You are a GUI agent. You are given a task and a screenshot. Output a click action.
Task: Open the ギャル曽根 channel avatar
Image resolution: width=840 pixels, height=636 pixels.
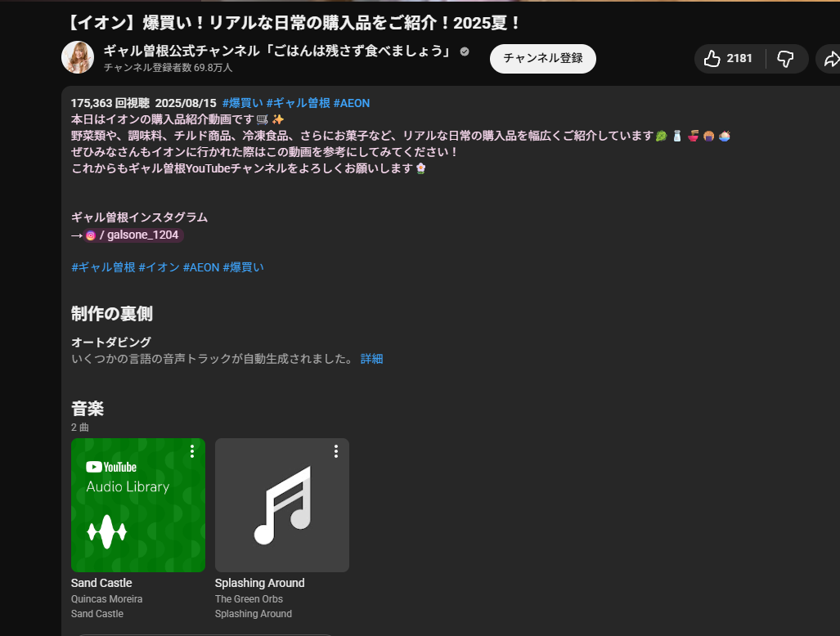78,57
